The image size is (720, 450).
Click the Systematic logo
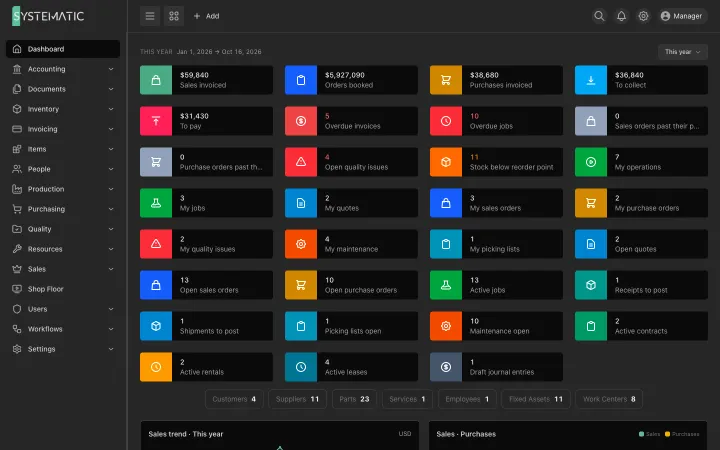[48, 16]
